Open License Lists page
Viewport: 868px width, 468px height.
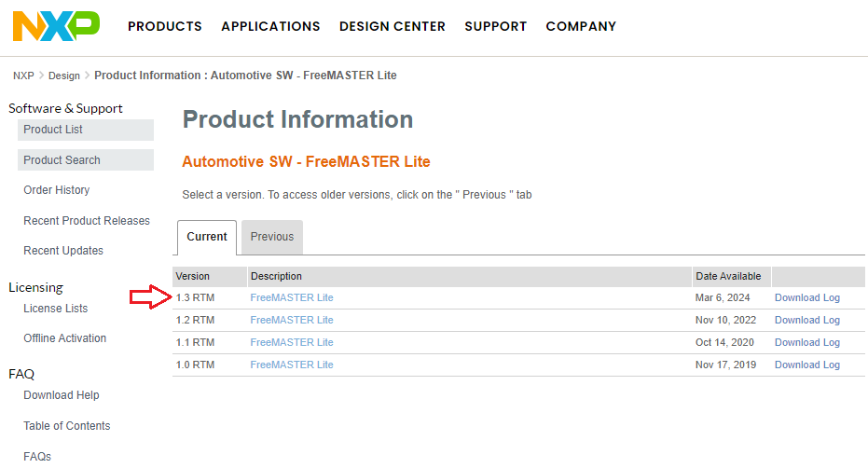[56, 309]
